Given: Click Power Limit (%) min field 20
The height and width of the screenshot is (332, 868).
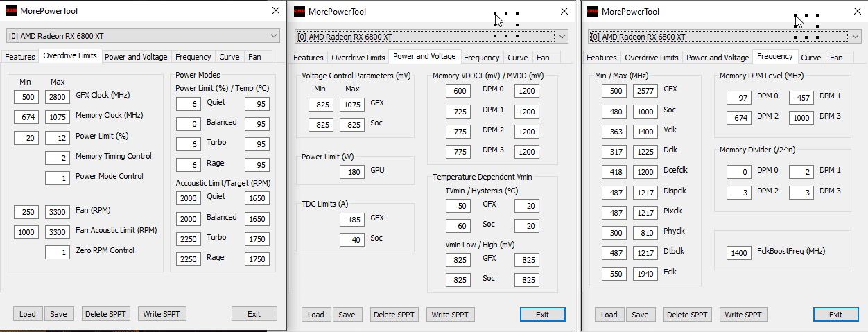Looking at the screenshot, I should click(26, 138).
